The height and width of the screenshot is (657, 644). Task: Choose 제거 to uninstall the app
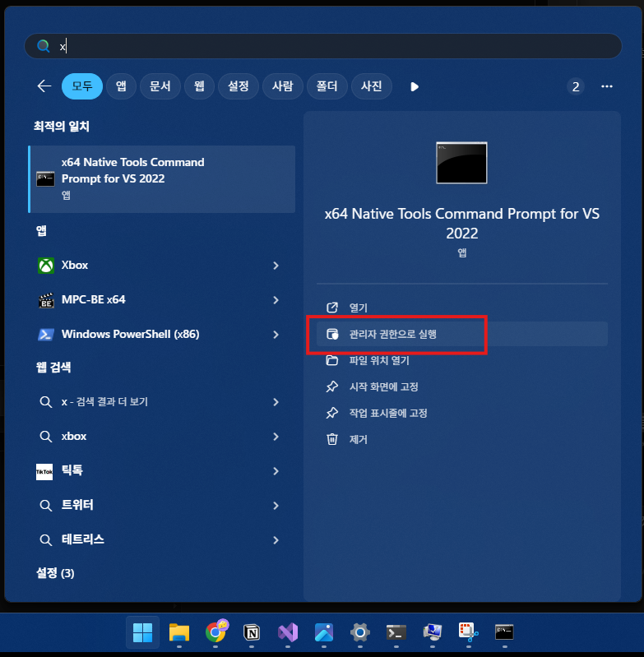pyautogui.click(x=462, y=440)
